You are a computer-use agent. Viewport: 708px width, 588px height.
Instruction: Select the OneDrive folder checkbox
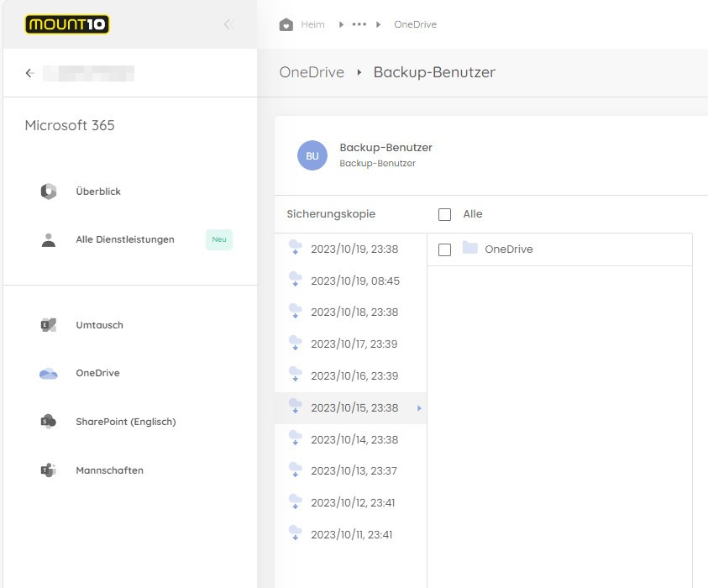click(x=444, y=249)
